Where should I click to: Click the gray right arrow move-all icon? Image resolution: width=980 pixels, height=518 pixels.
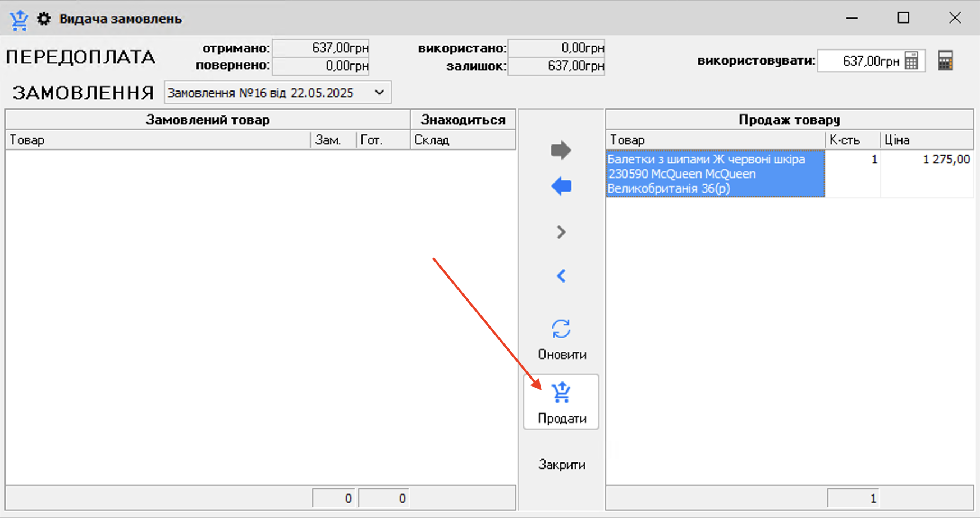point(561,150)
